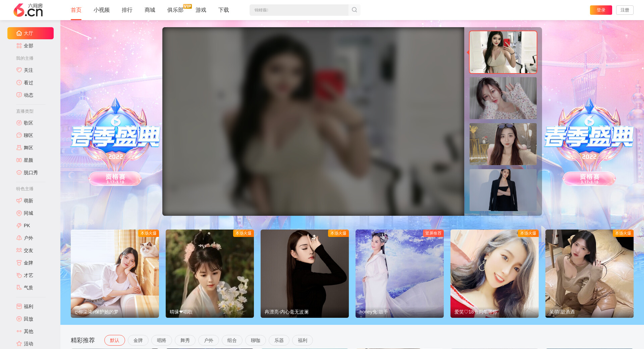Click the 回放 replay icon
This screenshot has height=349, width=644.
[x=19, y=319]
